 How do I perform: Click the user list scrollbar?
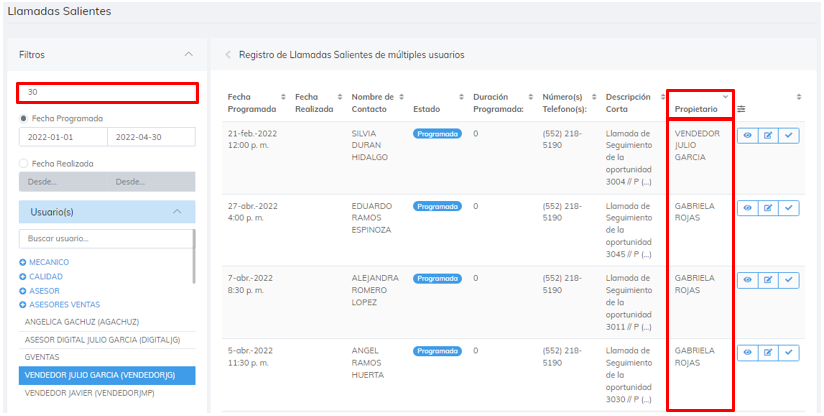[x=194, y=256]
